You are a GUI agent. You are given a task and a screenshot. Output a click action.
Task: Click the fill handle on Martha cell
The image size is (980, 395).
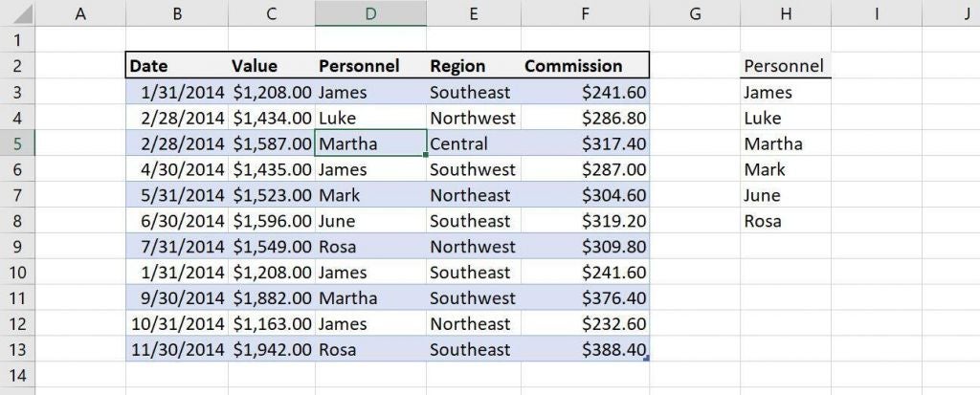[426, 154]
